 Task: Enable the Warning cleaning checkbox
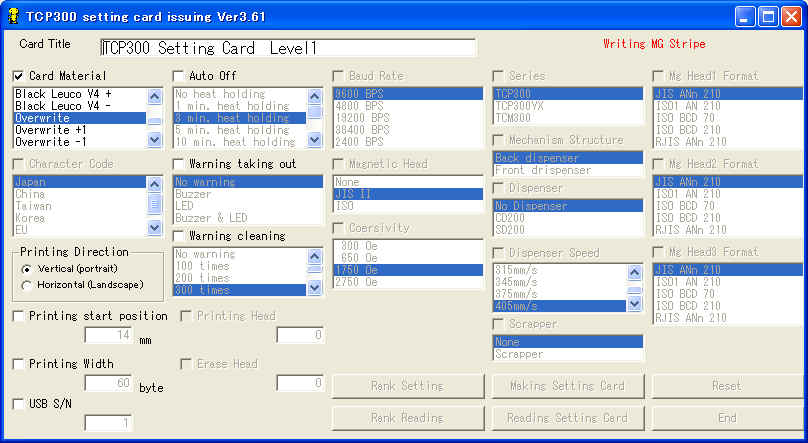(178, 236)
